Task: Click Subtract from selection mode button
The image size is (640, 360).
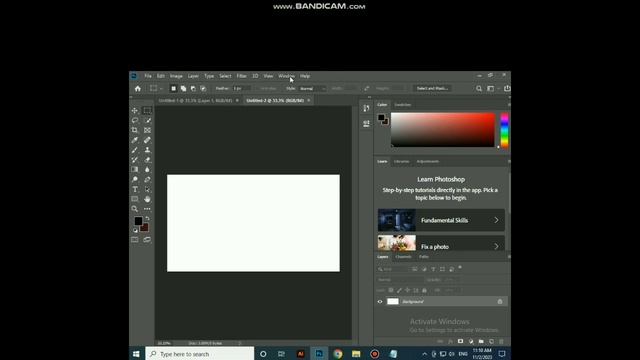Action: pos(193,89)
